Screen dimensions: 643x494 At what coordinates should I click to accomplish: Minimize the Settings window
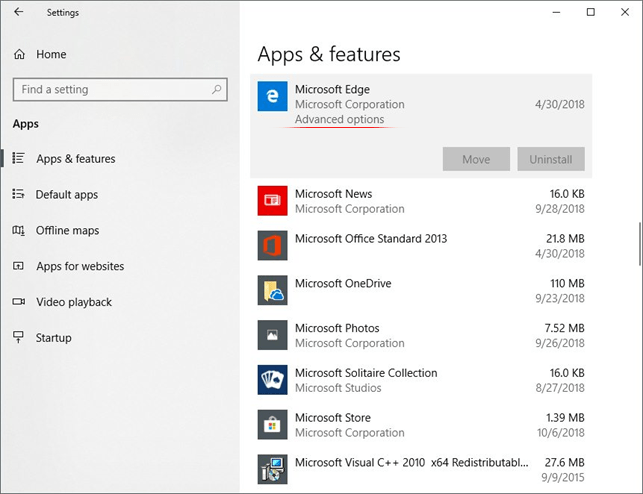click(556, 12)
